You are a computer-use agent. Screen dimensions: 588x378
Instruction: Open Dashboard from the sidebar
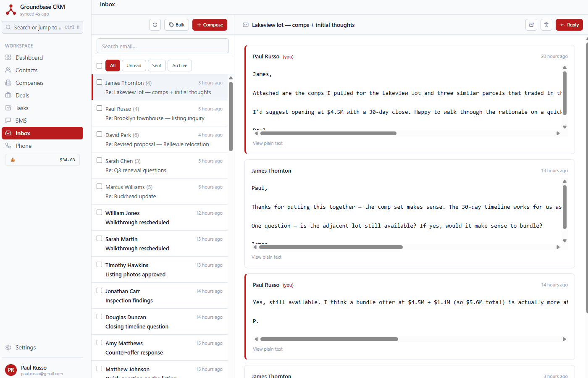click(x=42, y=58)
